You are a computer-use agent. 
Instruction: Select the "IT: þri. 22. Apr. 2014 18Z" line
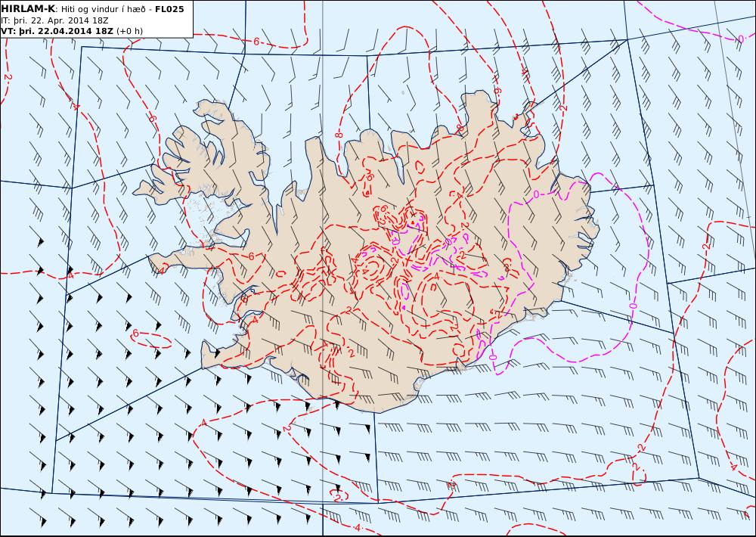coord(54,20)
